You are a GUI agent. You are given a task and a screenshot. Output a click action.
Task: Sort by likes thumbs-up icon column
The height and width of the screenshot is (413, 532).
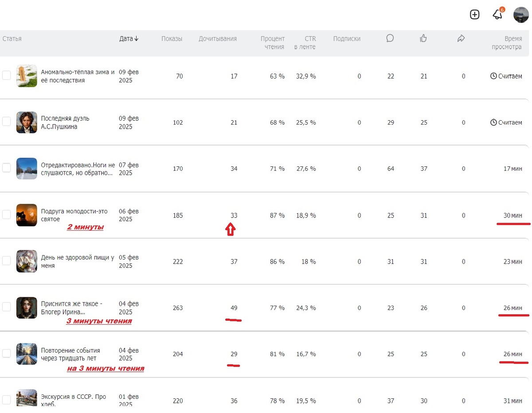pyautogui.click(x=423, y=39)
